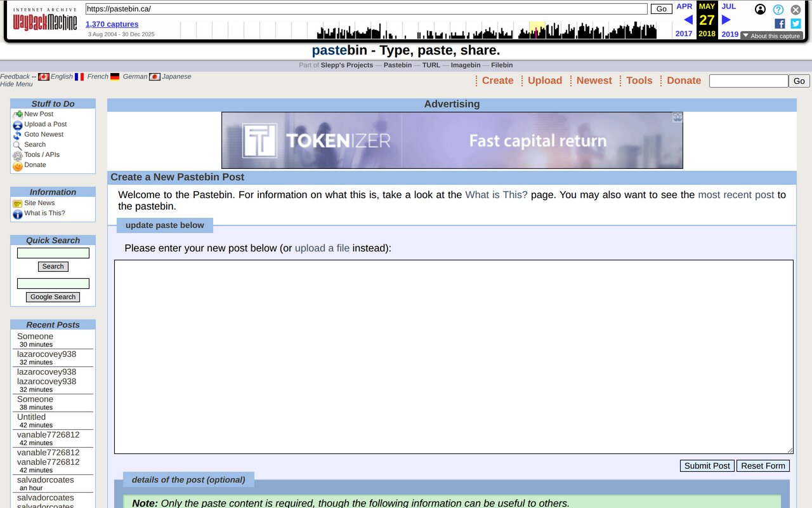Click the Tools / APIs gear icon
The image size is (812, 508).
tap(17, 154)
